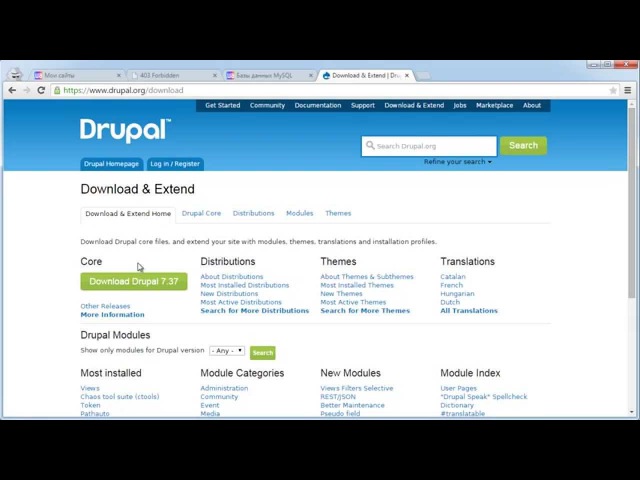This screenshot has width=640, height=480.
Task: Close the 403 Forbidden tab
Action: 215,76
